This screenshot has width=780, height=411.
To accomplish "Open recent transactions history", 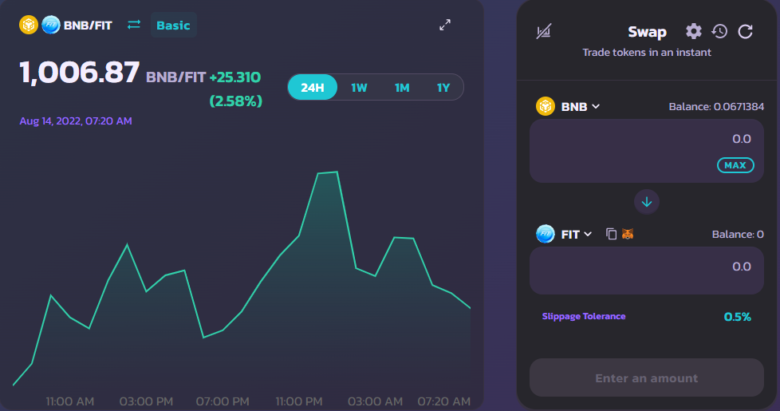I will coord(719,31).
